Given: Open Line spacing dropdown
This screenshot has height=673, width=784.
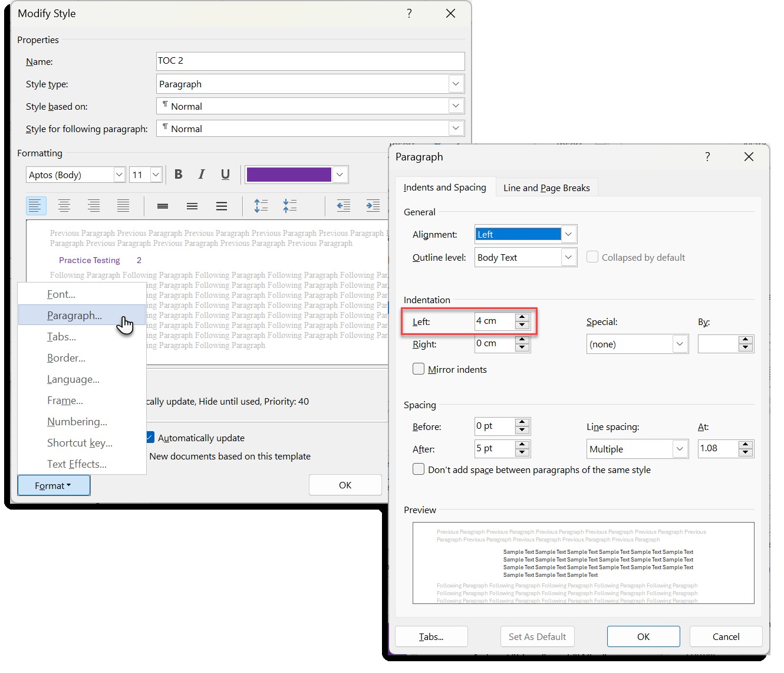Looking at the screenshot, I should (680, 449).
